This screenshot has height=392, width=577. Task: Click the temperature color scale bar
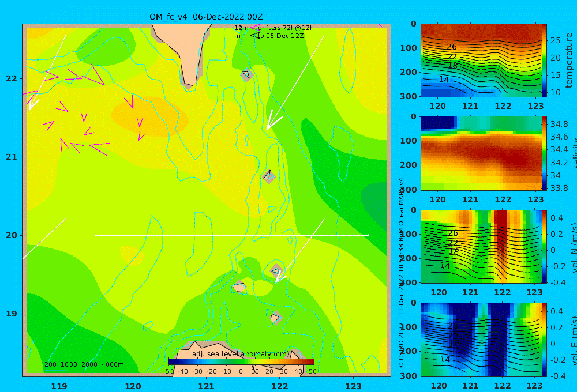coord(545,61)
